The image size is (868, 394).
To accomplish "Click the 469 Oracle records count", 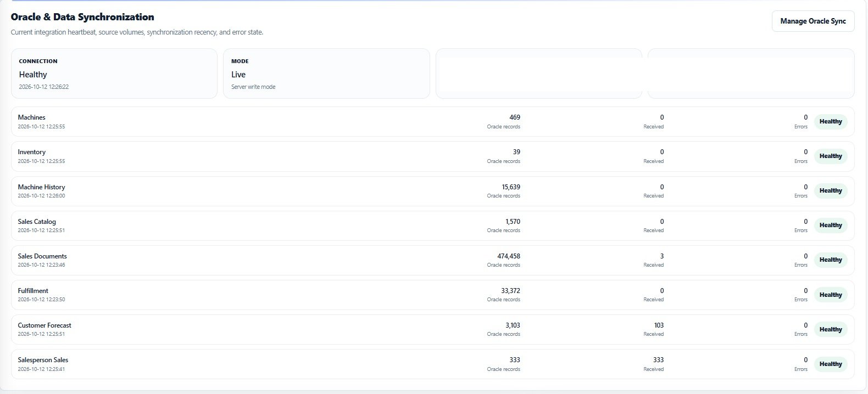I will (515, 117).
